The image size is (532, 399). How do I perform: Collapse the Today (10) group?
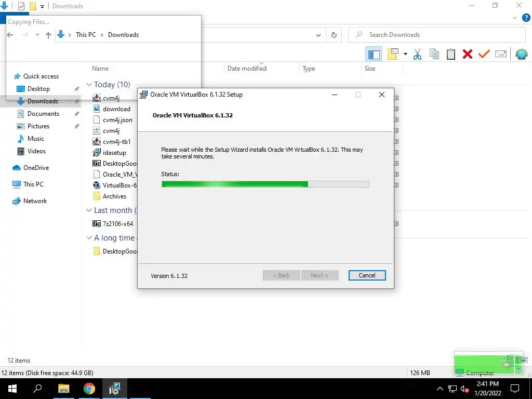click(89, 85)
